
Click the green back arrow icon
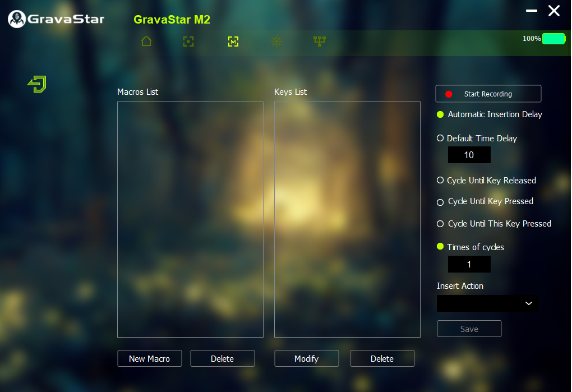click(x=37, y=84)
